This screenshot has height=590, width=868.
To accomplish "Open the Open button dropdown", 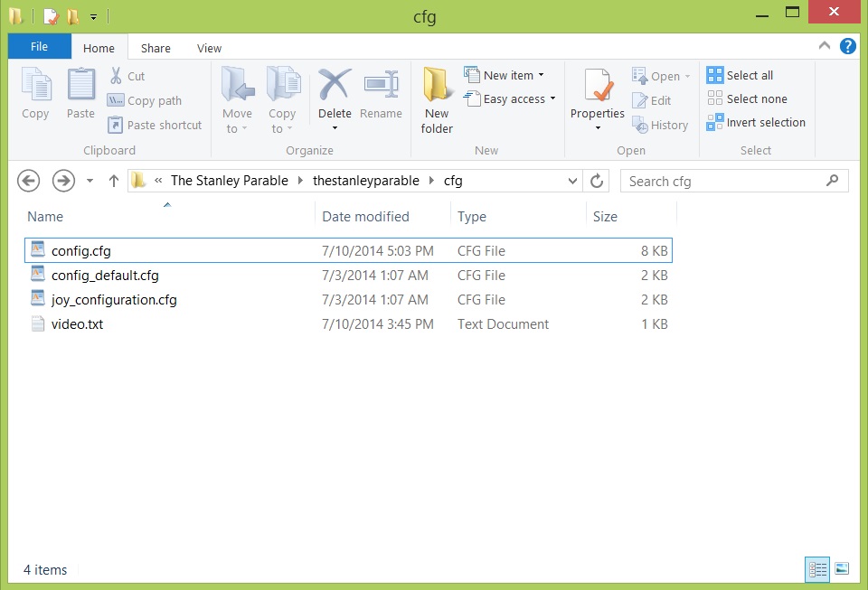I will click(x=687, y=76).
